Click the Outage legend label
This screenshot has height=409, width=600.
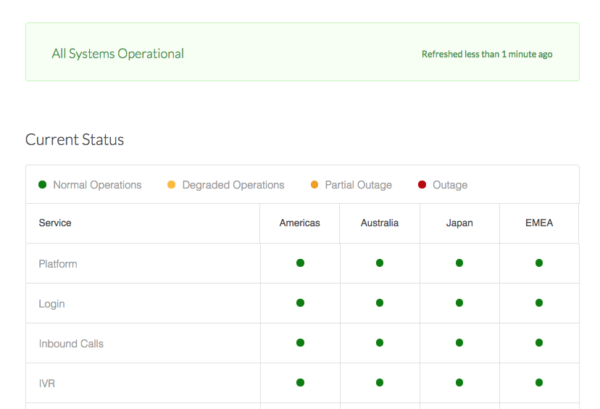click(450, 185)
